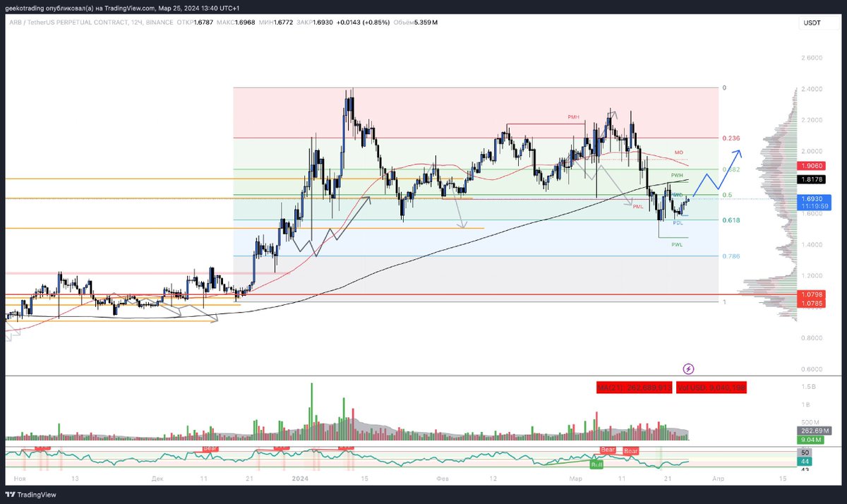Click the purple lightning bolt icon
Viewport: 847px width, 504px height.
click(x=689, y=368)
